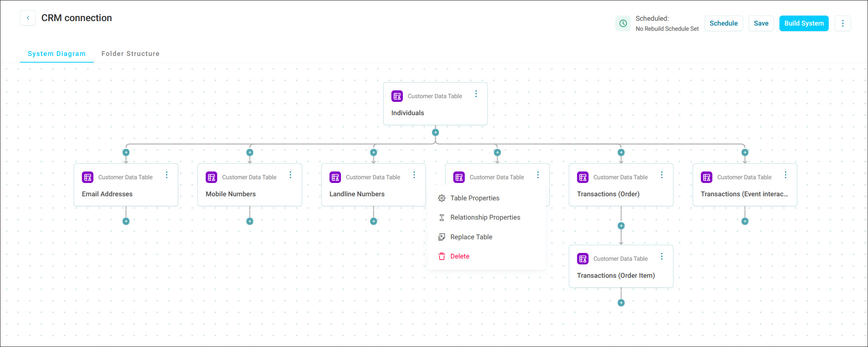Click the Transactions (Order) label
This screenshot has height=347, width=868.
[608, 194]
